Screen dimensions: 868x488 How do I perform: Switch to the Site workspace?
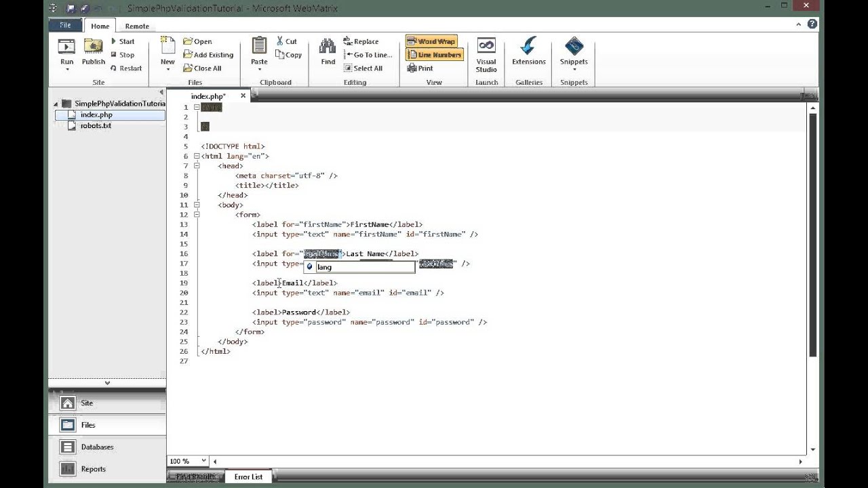tap(107, 403)
